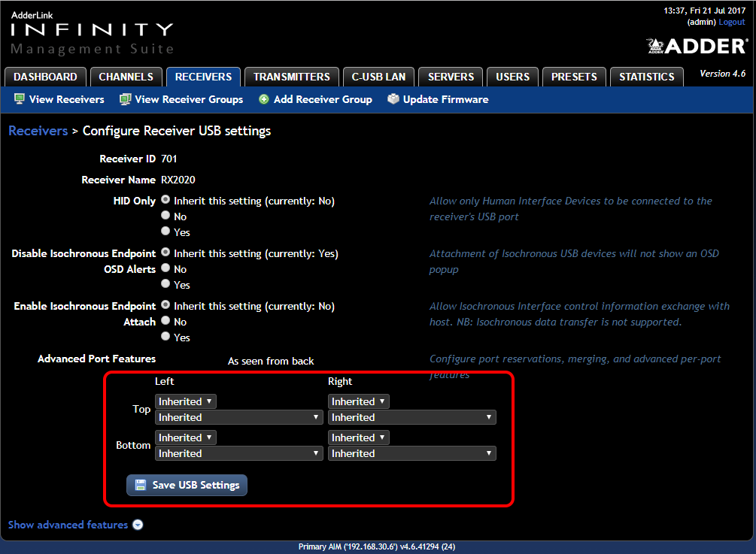Set Disable Isochronous Endpoint OSD Alerts to No
Image resolution: width=756 pixels, height=554 pixels.
(165, 268)
